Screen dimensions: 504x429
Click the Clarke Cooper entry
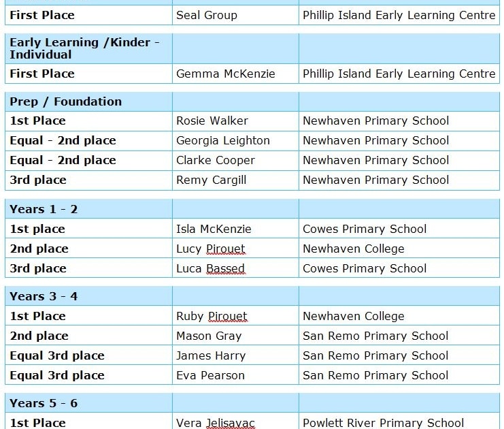215,160
